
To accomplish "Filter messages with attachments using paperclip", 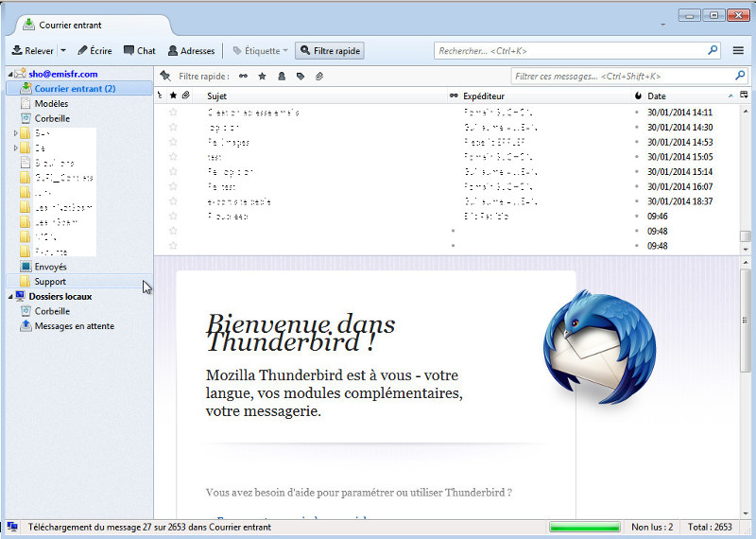I will (319, 76).
